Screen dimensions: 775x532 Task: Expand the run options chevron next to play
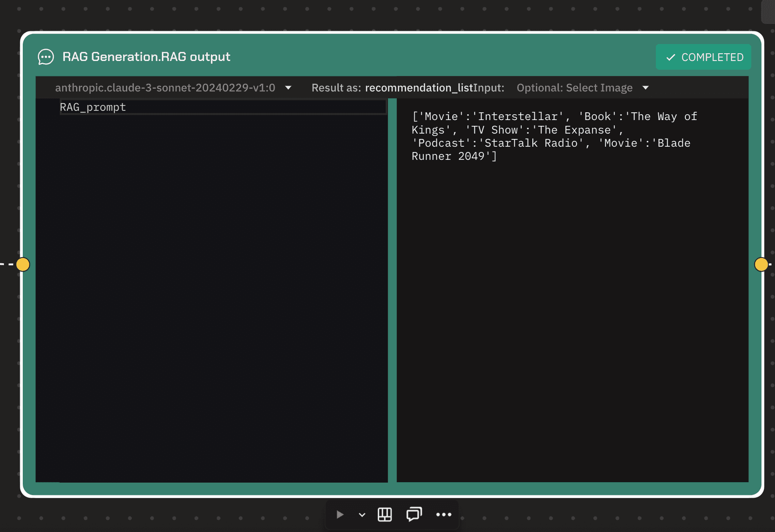362,515
